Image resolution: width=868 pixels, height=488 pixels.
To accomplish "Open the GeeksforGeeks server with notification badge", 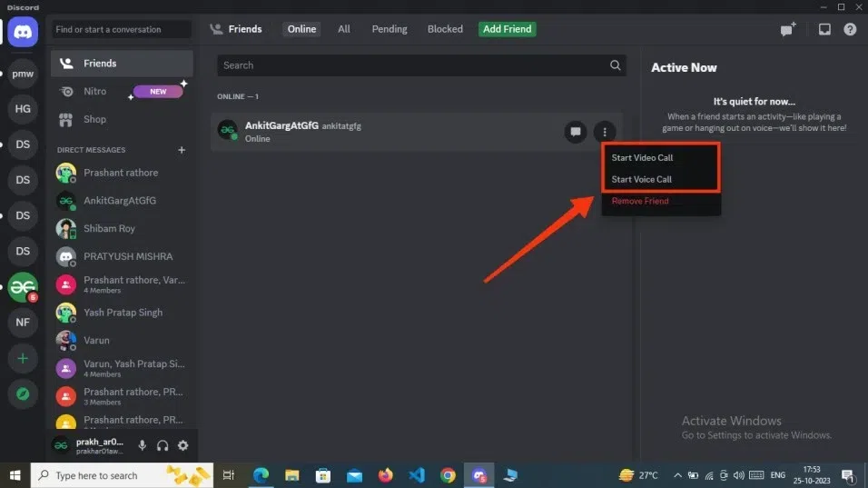I will (x=23, y=287).
